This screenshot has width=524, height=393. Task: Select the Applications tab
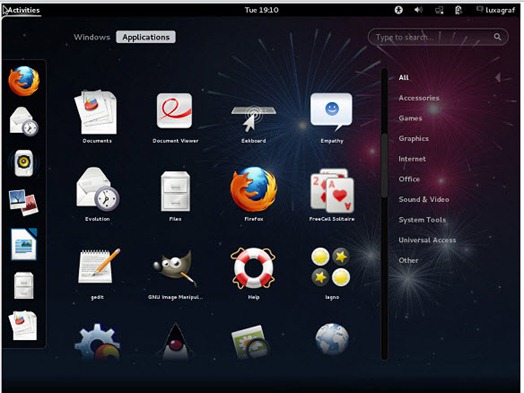146,37
